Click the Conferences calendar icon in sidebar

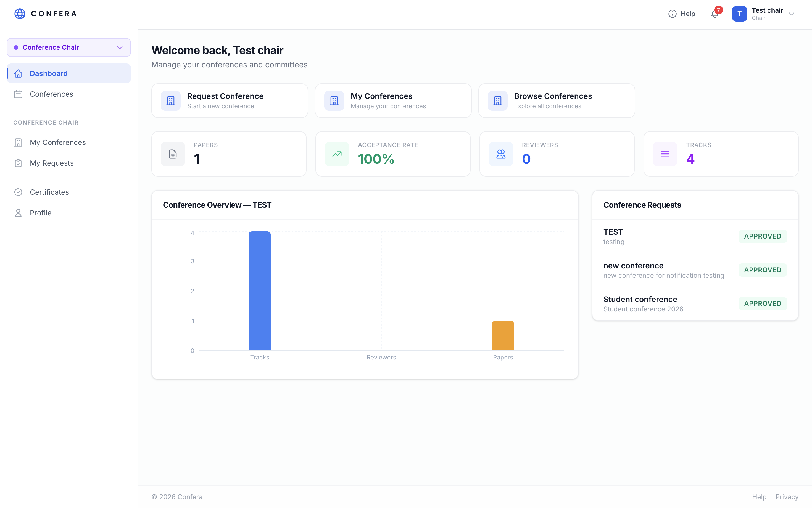pos(19,94)
